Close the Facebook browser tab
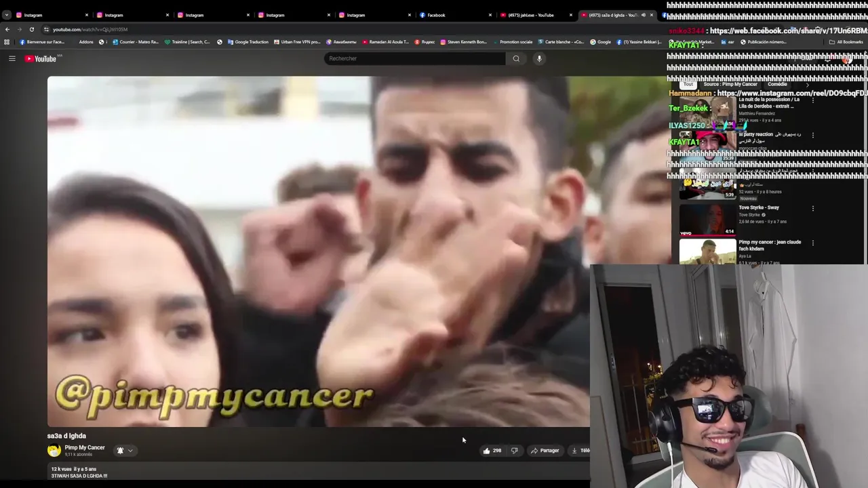This screenshot has height=488, width=868. 490,15
